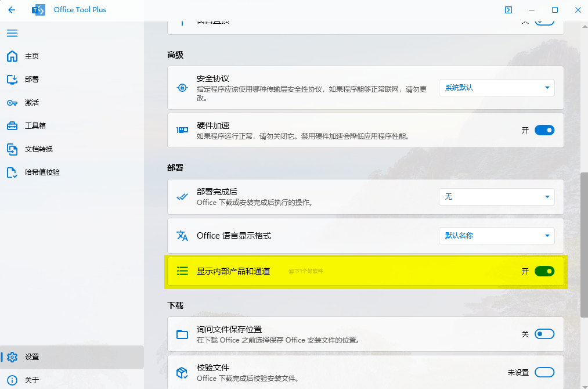Toggle the 校验文件 switch
Viewport: 588px width, 389px height.
click(544, 372)
